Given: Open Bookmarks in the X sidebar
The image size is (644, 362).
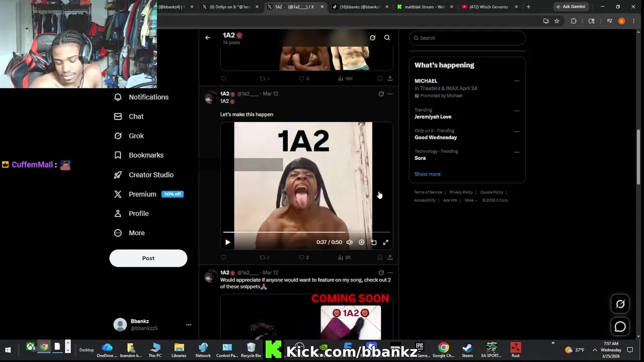Looking at the screenshot, I should click(139, 155).
